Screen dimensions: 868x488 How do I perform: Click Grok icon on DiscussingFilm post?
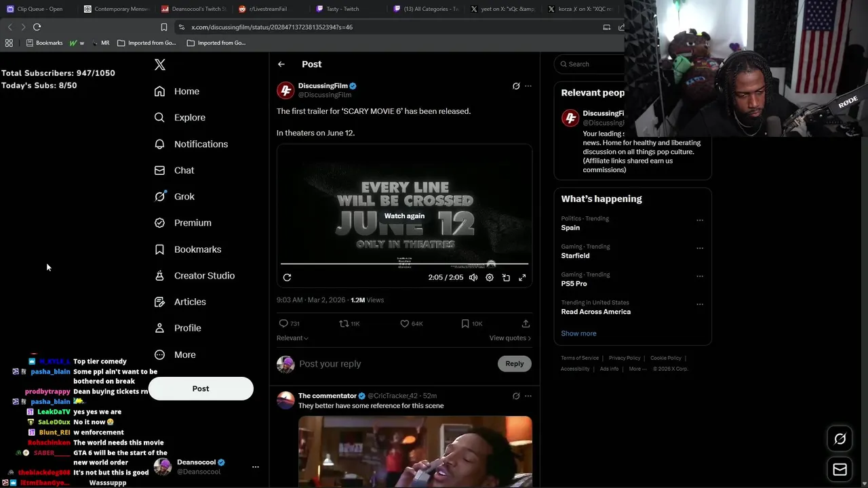(516, 86)
